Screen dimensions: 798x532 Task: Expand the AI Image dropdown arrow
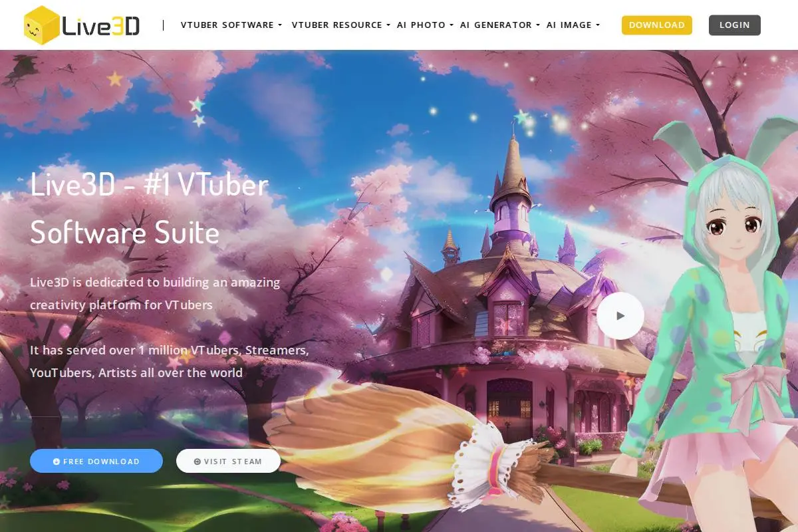point(597,25)
